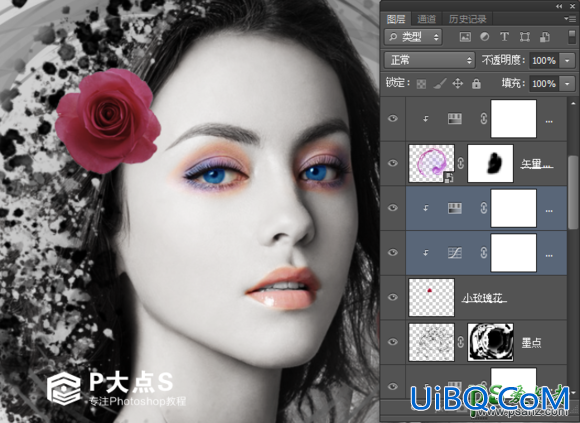This screenshot has height=423, width=580.
Task: Click the layers list scroll-up arrow
Action: click(x=573, y=104)
